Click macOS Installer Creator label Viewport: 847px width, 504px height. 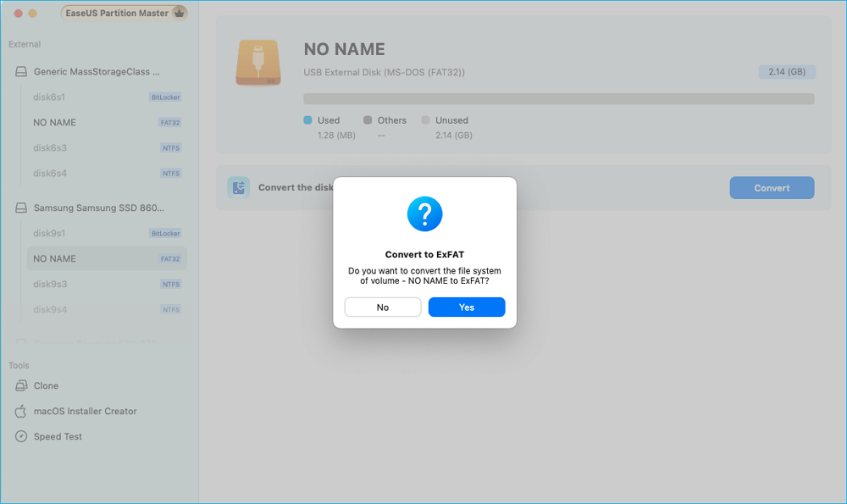pyautogui.click(x=86, y=411)
